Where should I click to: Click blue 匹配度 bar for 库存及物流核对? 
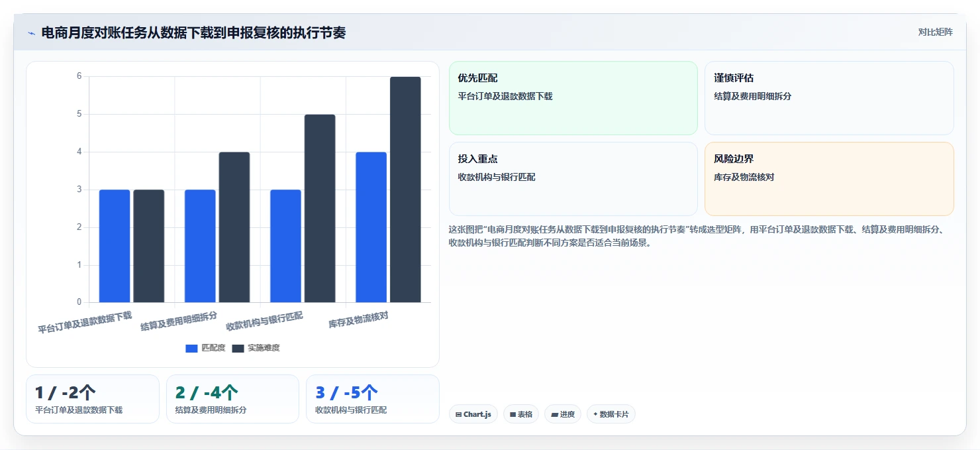point(371,227)
